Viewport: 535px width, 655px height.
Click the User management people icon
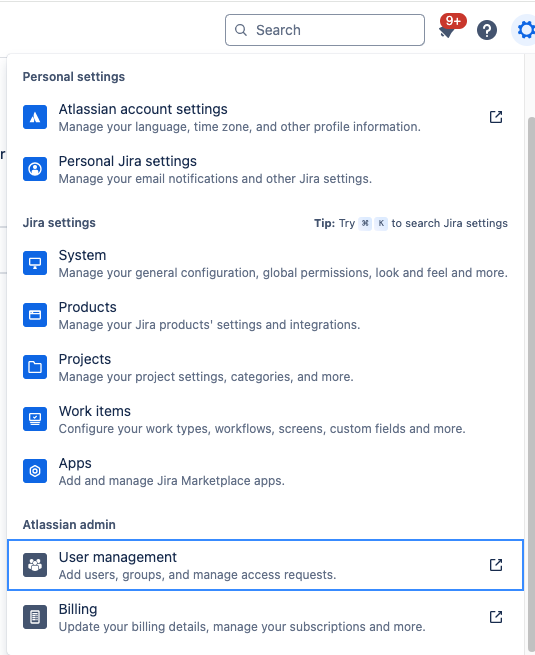tap(35, 565)
